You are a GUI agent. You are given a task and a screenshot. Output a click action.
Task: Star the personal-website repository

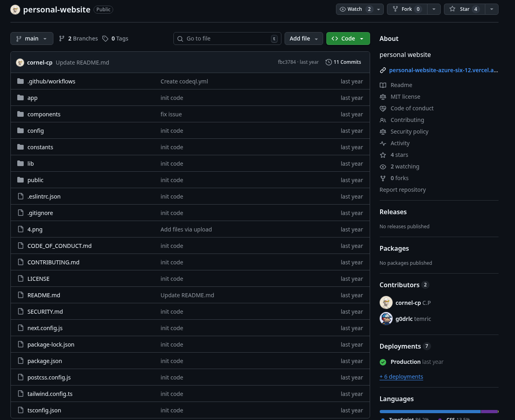coord(464,9)
